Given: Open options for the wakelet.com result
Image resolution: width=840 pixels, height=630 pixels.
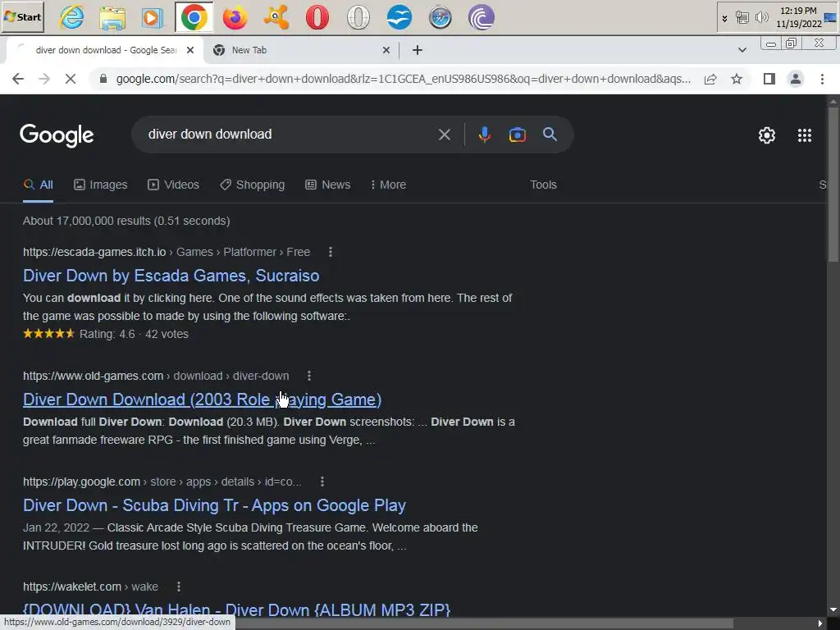Looking at the screenshot, I should coord(178,587).
